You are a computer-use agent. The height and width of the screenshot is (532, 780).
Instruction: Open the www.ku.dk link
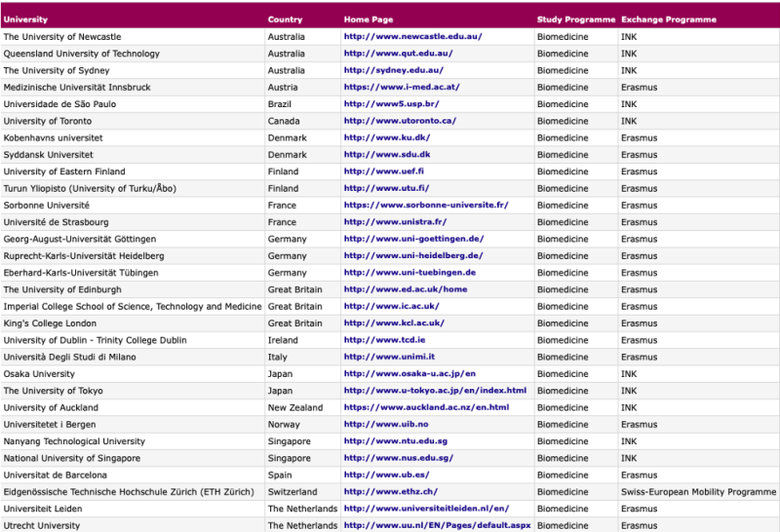[x=386, y=137]
